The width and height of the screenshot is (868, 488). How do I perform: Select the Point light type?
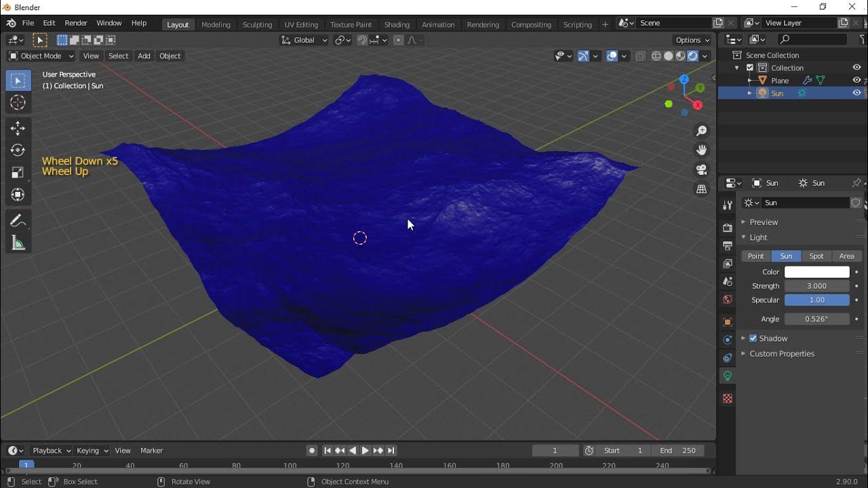coord(756,256)
